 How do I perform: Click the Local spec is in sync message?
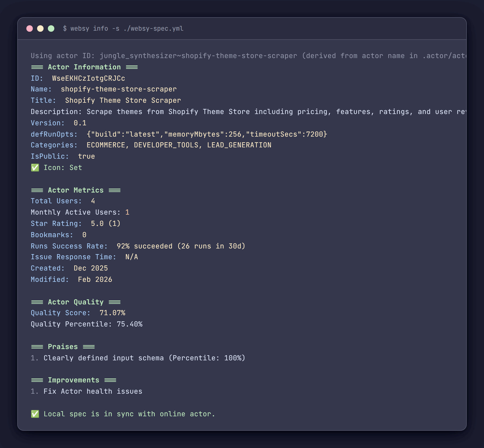[129, 414]
